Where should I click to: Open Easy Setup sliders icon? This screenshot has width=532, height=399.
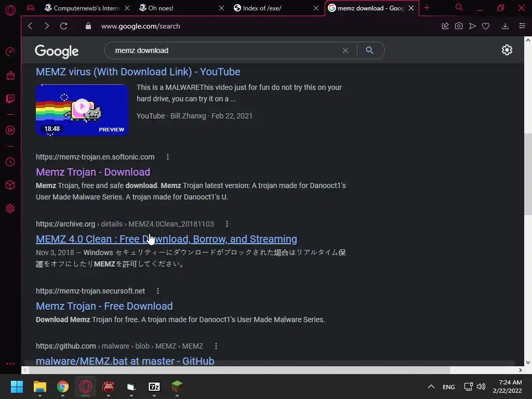point(522,26)
